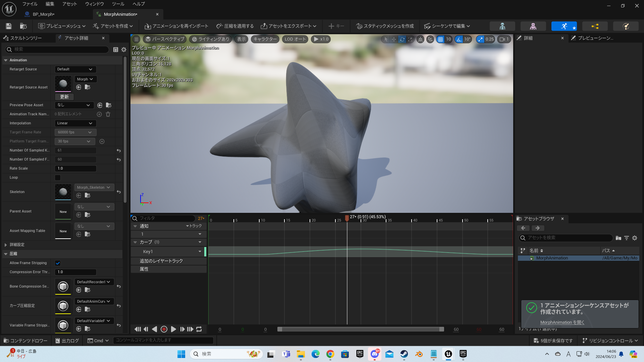Viewport: 644px width, 362px height.
Task: Open the LOD オート dropdown
Action: coord(294,39)
